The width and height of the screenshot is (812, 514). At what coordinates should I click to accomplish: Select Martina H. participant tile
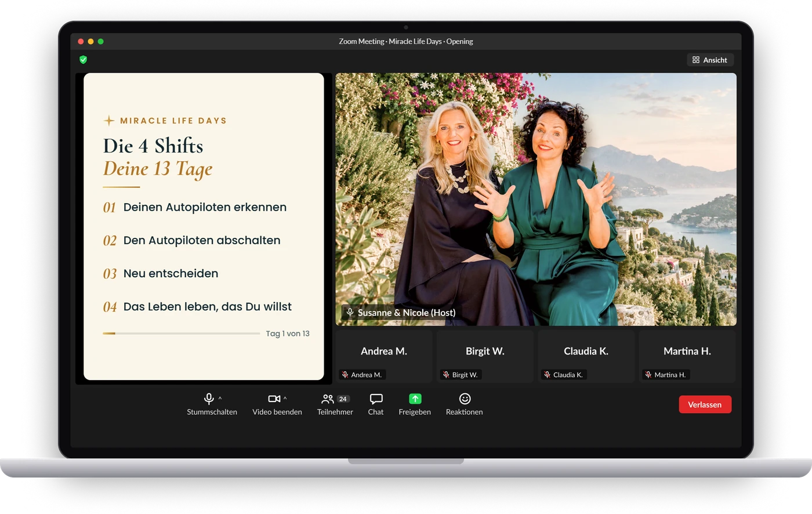coord(687,357)
